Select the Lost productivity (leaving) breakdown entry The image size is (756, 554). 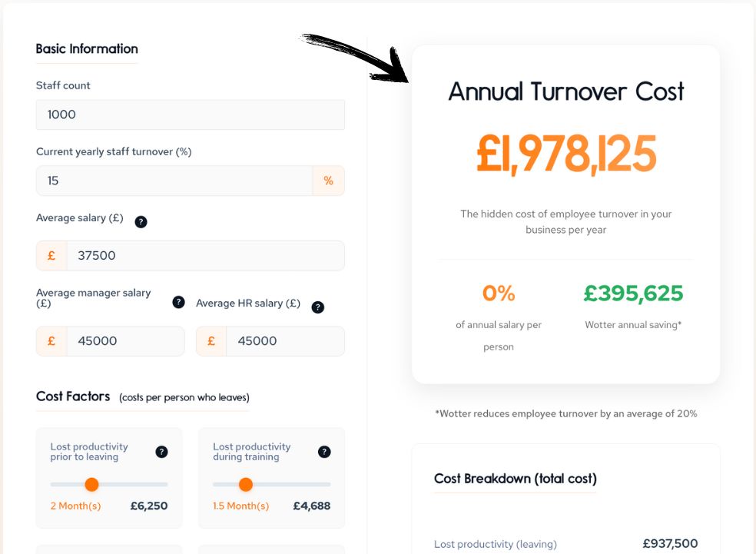(496, 544)
